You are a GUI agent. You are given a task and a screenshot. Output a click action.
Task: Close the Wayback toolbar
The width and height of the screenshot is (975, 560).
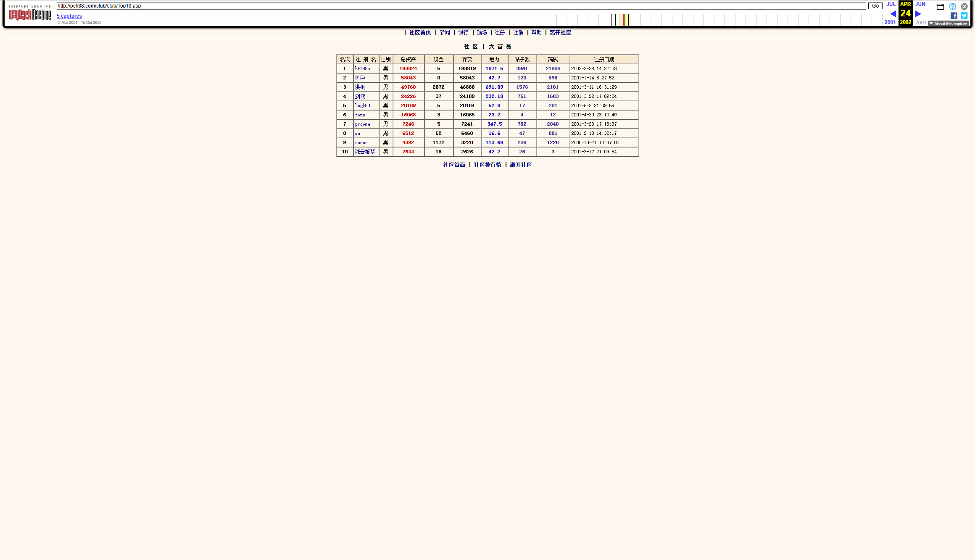[964, 6]
